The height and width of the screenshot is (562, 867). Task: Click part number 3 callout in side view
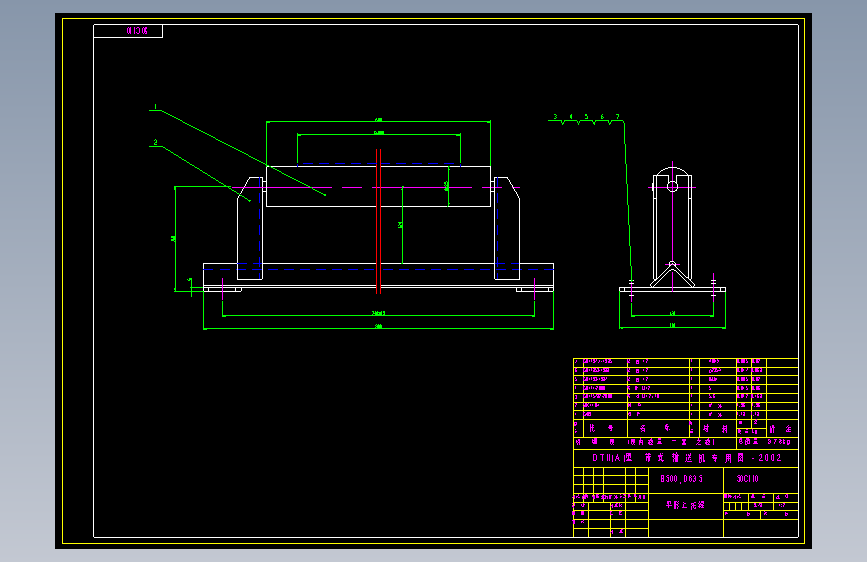[x=555, y=117]
